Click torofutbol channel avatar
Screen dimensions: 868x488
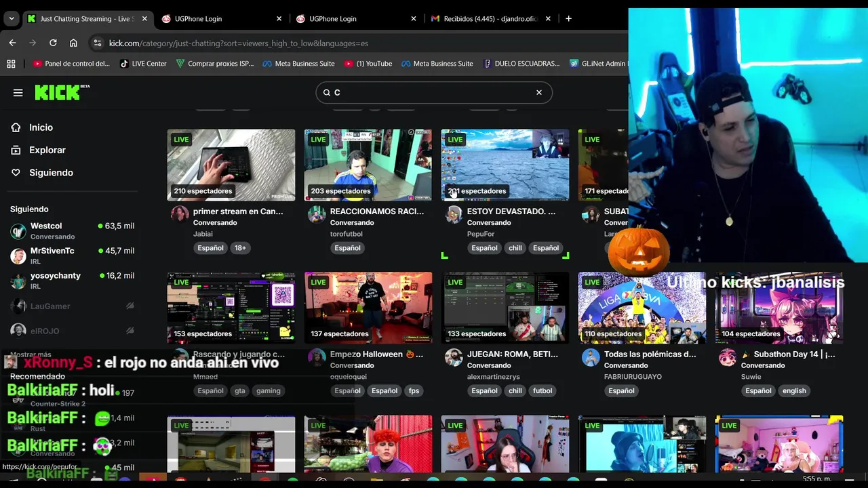pos(317,215)
